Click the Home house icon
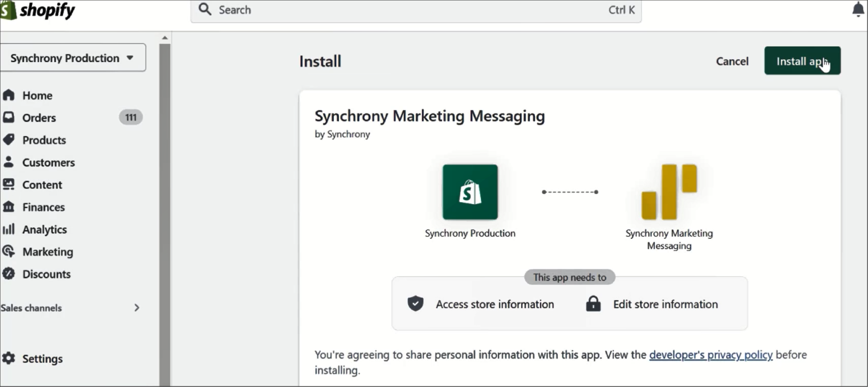This screenshot has width=868, height=387. [9, 95]
